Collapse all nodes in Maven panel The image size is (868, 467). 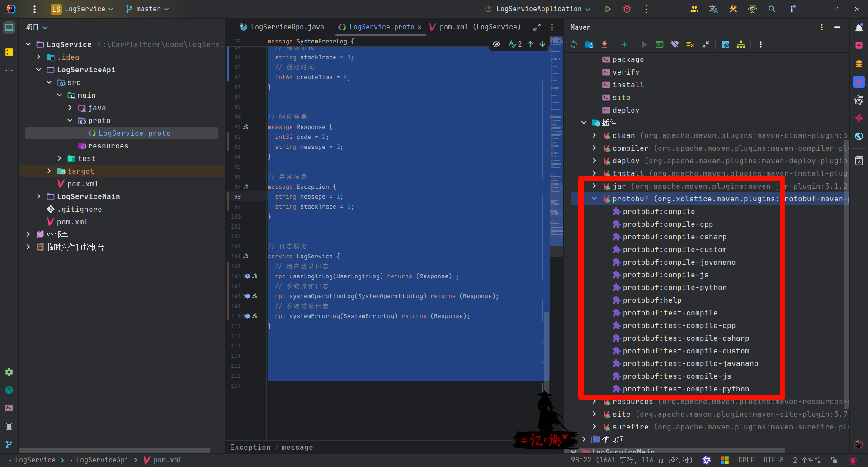[706, 44]
